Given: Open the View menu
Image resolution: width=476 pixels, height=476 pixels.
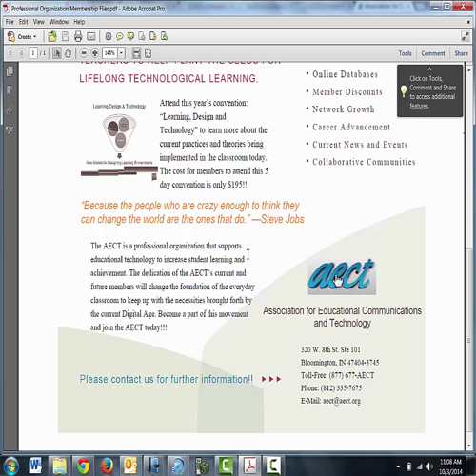Looking at the screenshot, I should coord(39,22).
